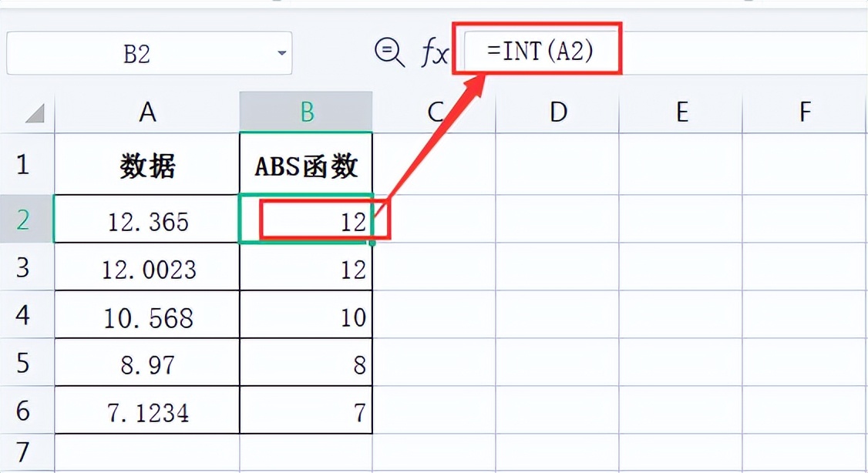The width and height of the screenshot is (868, 473).
Task: Select row 1 header
Action: tap(22, 163)
